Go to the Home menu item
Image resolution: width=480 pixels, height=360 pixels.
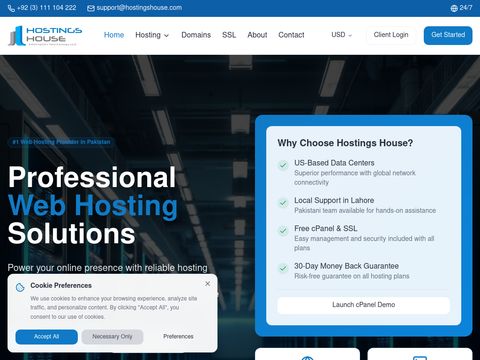(114, 35)
